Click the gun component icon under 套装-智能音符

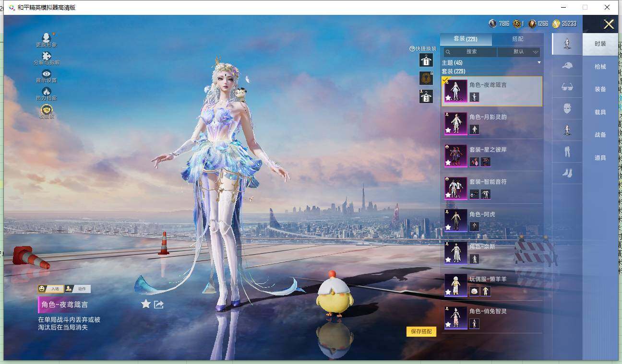474,194
